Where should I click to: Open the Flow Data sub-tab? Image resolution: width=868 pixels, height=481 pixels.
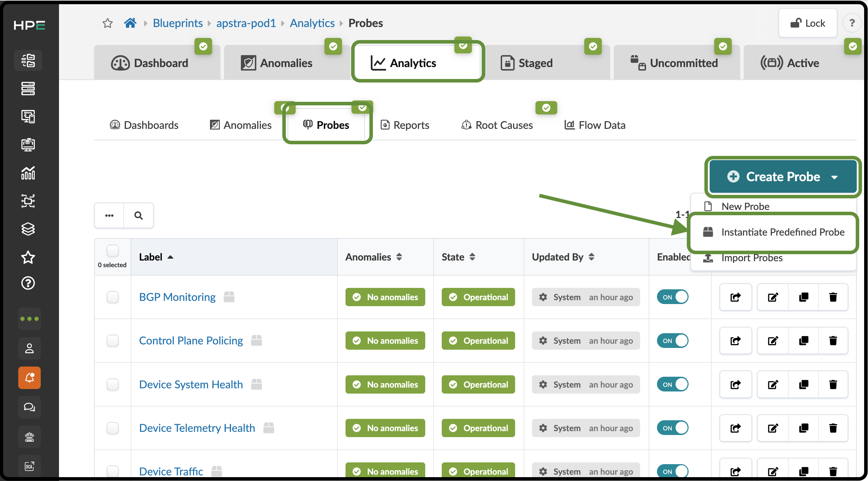(595, 125)
